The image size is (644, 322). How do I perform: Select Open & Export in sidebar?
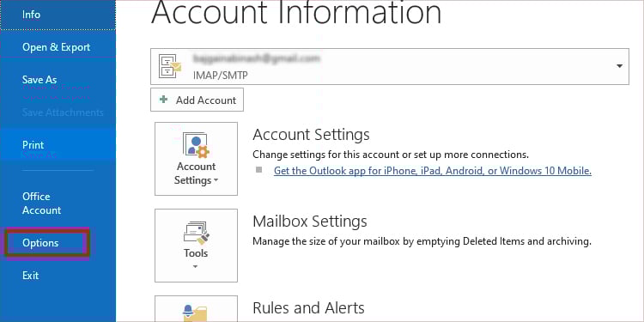pyautogui.click(x=58, y=47)
